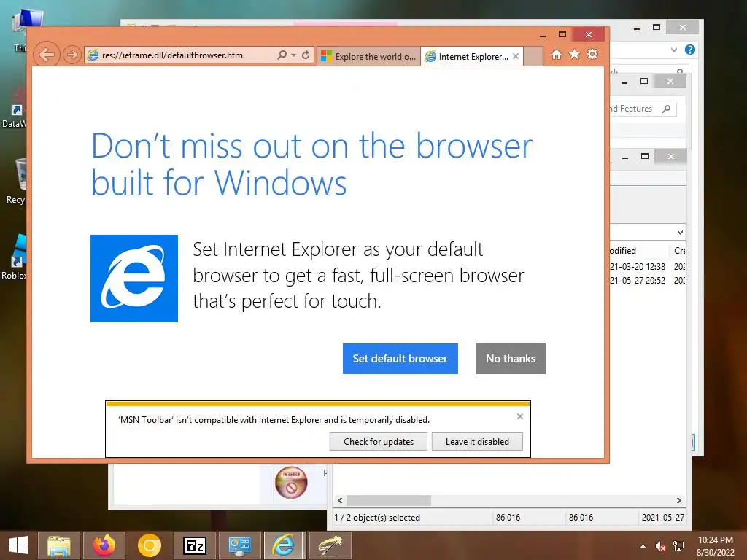The height and width of the screenshot is (560, 747).
Task: Click the address bar search magnifier icon
Action: 282,55
